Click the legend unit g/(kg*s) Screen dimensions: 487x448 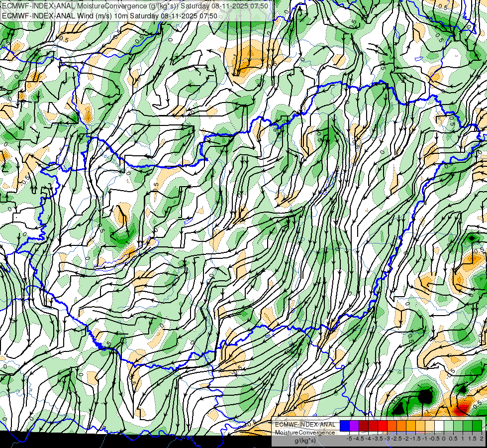[x=305, y=441]
